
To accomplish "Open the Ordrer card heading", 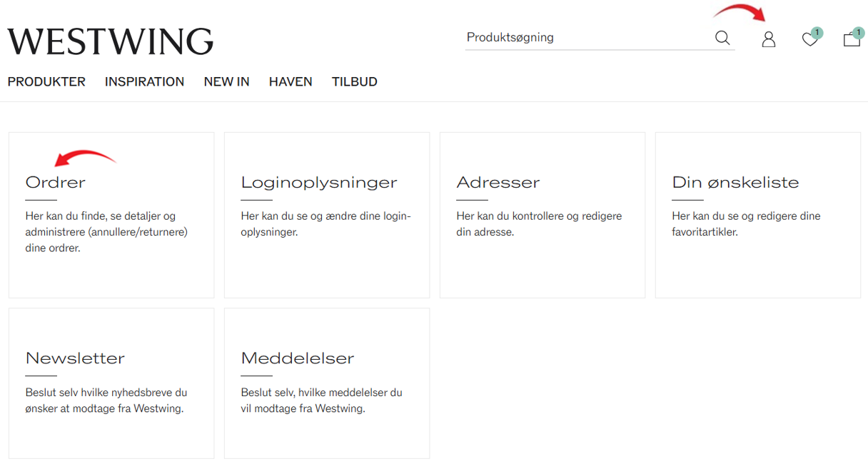I will (x=56, y=182).
